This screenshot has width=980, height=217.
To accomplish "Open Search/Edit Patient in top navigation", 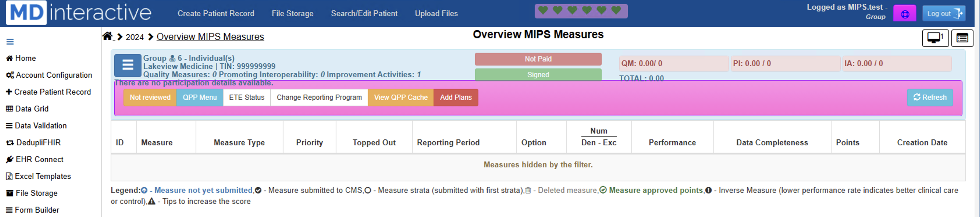I will click(x=364, y=13).
